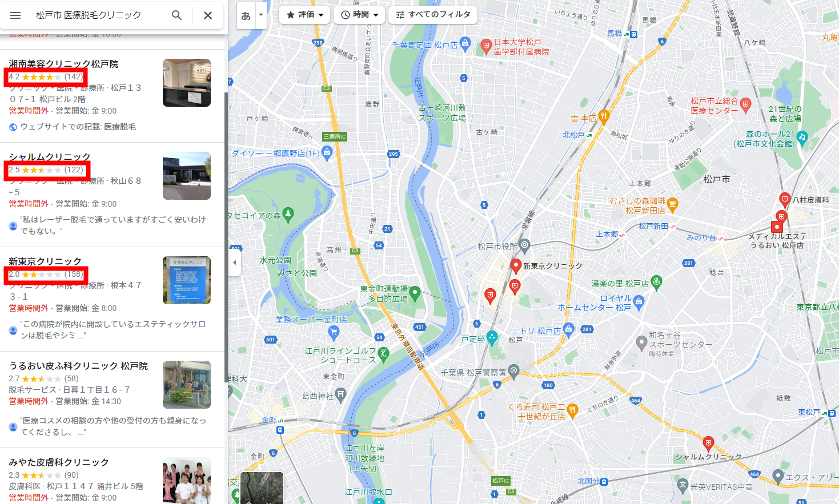Open the hamburger menu icon
This screenshot has width=839, height=504.
[x=15, y=15]
